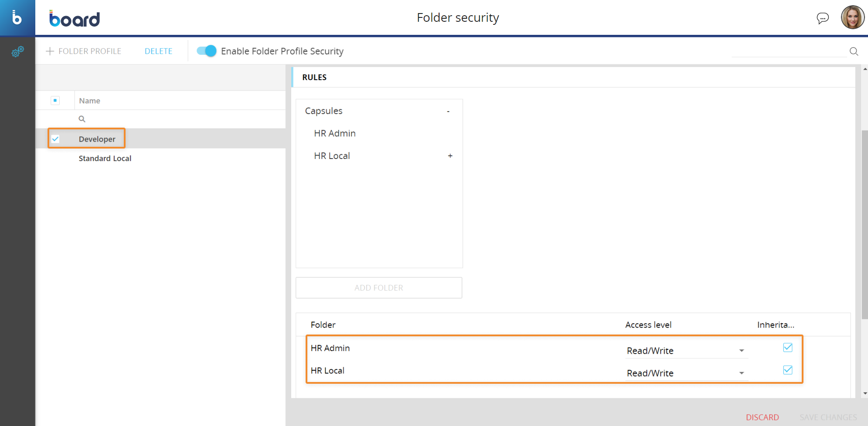
Task: Click the DELETE button
Action: [x=158, y=51]
